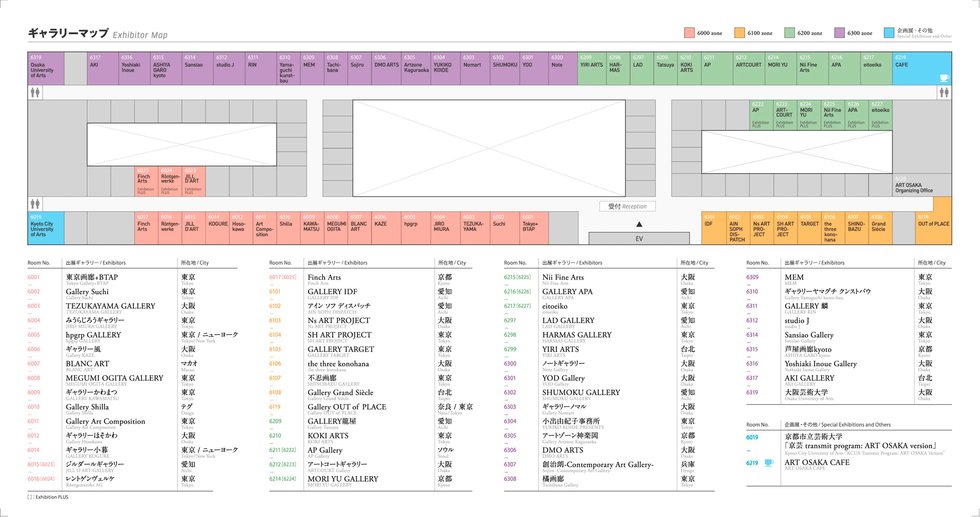Image resolution: width=980 pixels, height=517 pixels.
Task: Select the blue Special Exhibition legend swatch
Action: pyautogui.click(x=889, y=33)
